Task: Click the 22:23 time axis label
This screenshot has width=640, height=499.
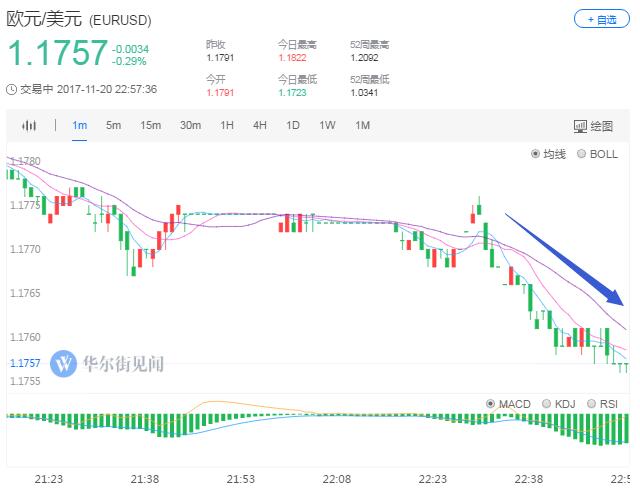Action: 433,479
